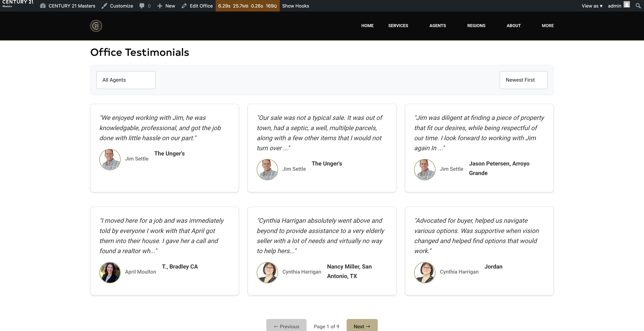Expand the View as menu
Image resolution: width=644 pixels, height=331 pixels.
pos(592,6)
